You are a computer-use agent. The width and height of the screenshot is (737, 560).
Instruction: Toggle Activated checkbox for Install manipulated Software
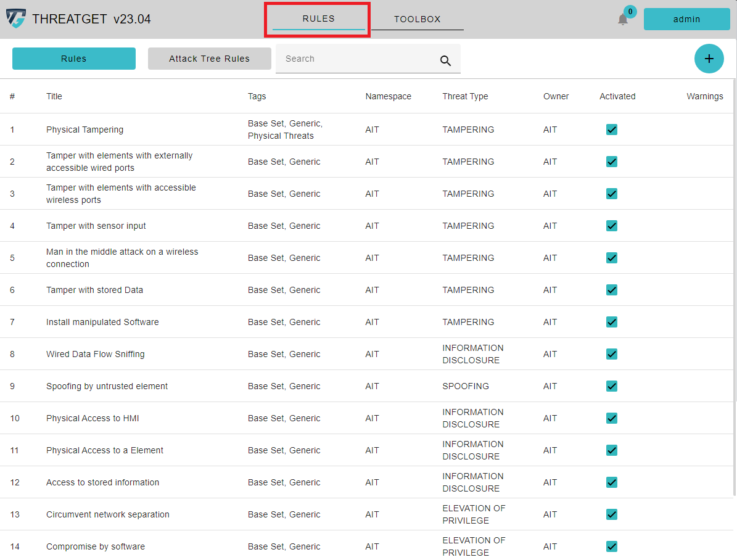click(612, 322)
